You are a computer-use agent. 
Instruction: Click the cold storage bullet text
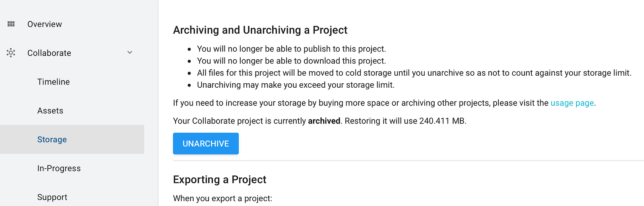tap(414, 73)
